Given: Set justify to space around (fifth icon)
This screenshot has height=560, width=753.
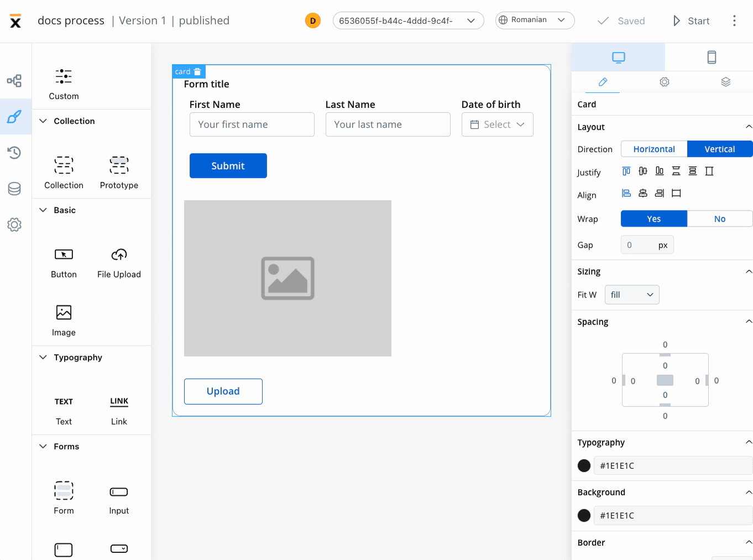Looking at the screenshot, I should [x=693, y=171].
